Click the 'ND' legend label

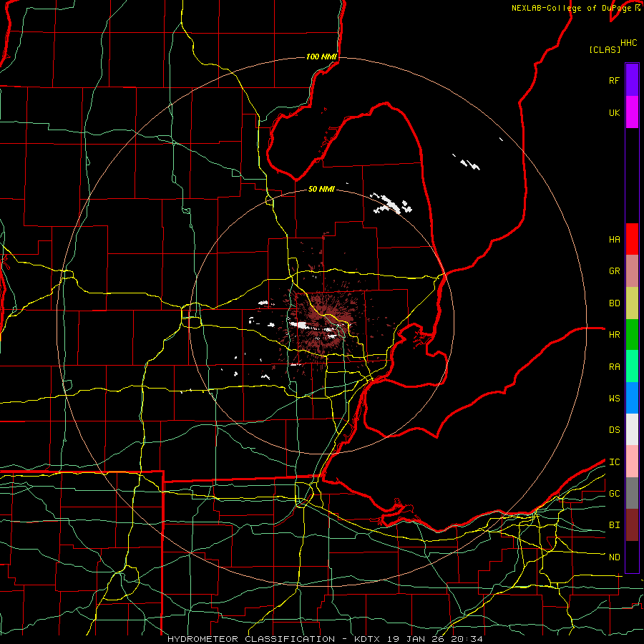point(614,557)
